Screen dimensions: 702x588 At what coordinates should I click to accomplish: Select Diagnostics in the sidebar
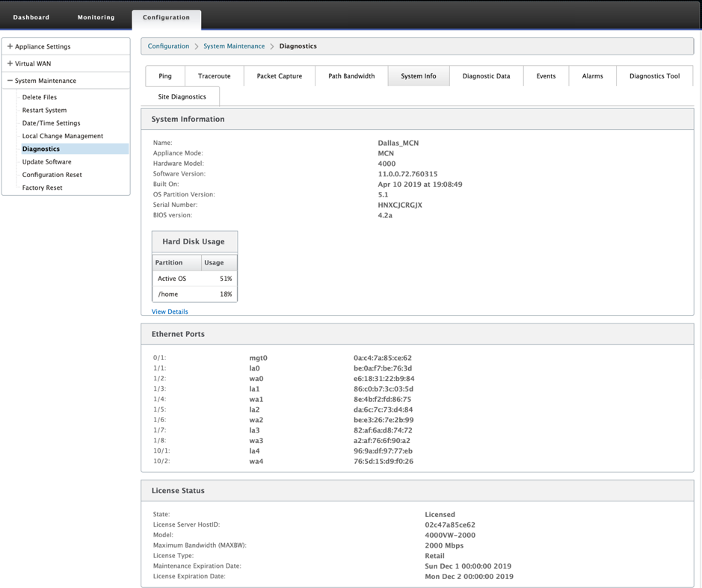(75, 149)
